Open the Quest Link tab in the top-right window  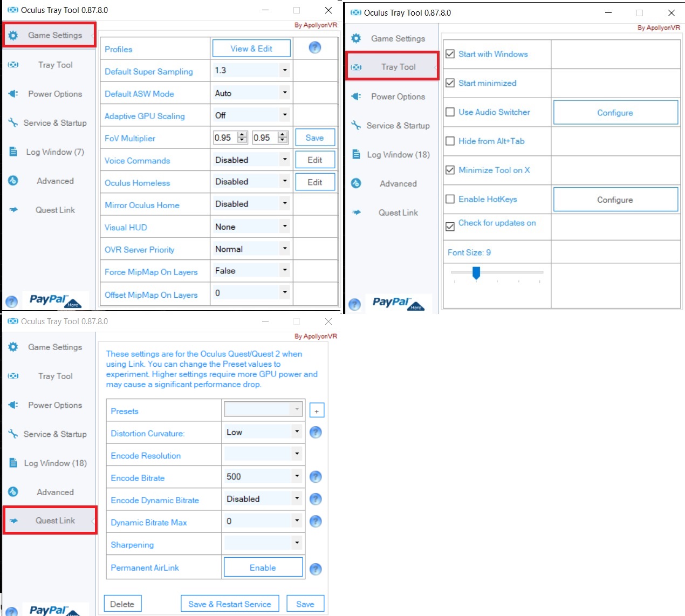coord(392,213)
